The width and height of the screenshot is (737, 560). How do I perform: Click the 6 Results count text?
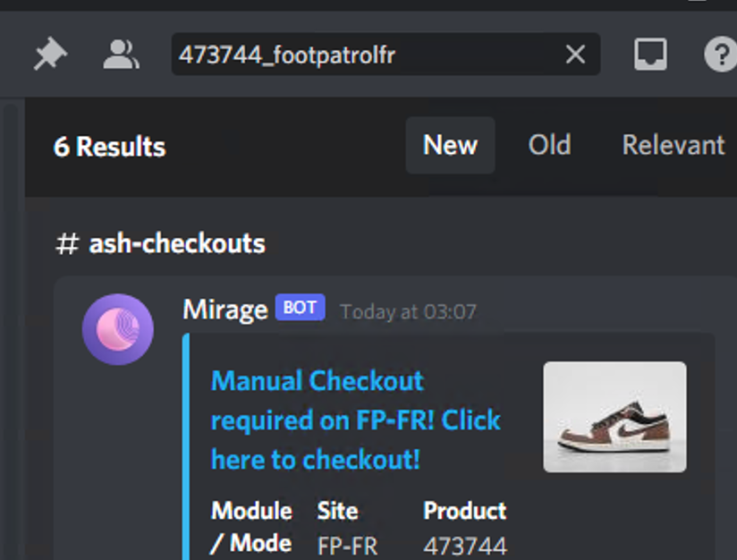pyautogui.click(x=109, y=146)
